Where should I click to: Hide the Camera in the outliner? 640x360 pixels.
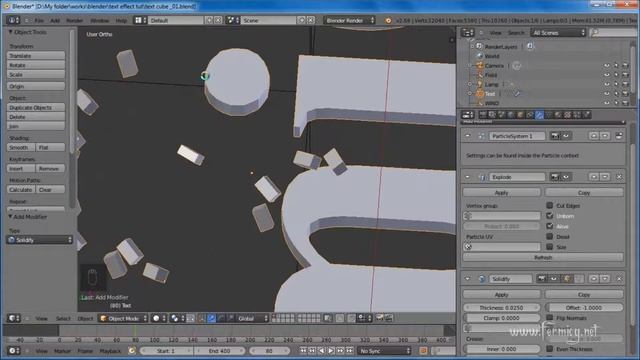pyautogui.click(x=607, y=65)
